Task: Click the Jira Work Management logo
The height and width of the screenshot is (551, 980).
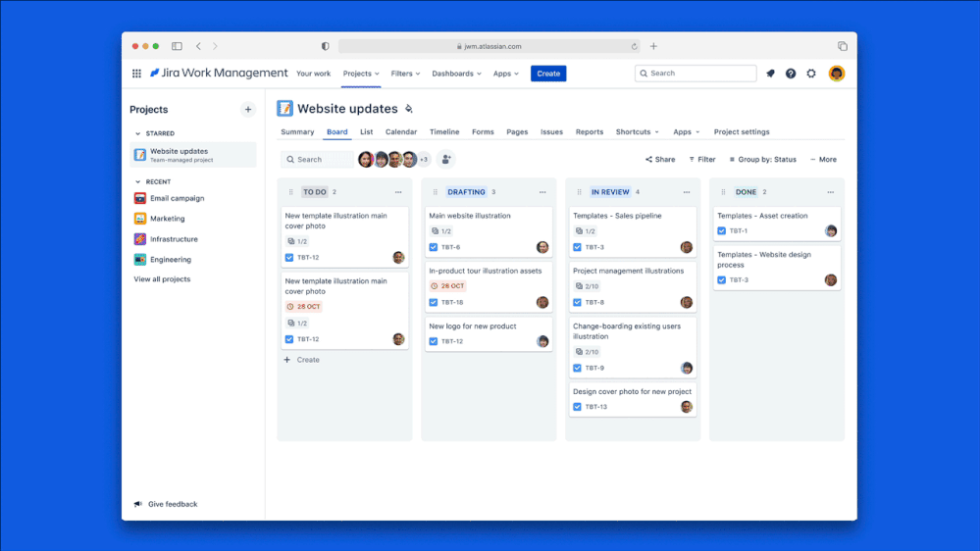Action: [219, 74]
